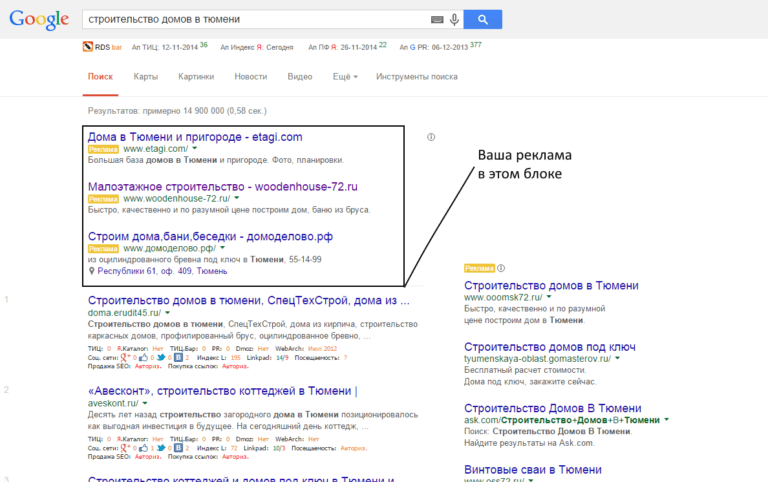This screenshot has width=768, height=482.
Task: Click WebArch: Июл 2012 value in erudit45 stats
Action: [x=322, y=349]
